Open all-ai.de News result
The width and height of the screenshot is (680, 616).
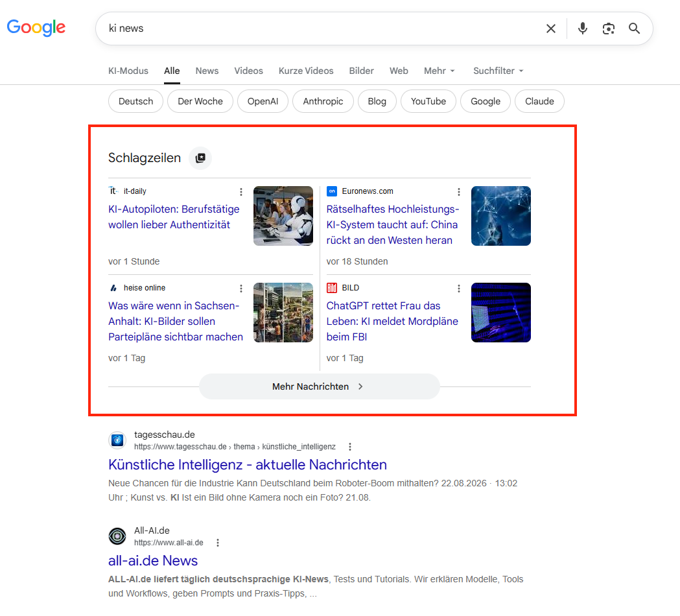click(x=152, y=560)
